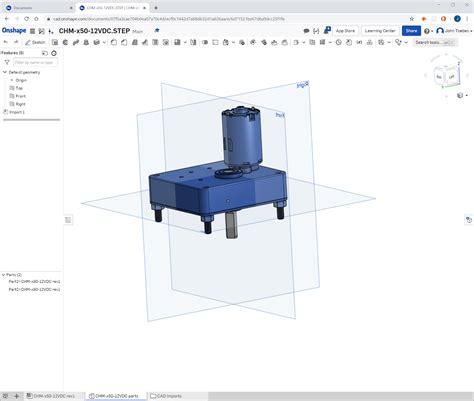Click the add-to-feature-list icon in Features header
Image resolution: width=474 pixels, height=401 pixels.
(45, 53)
